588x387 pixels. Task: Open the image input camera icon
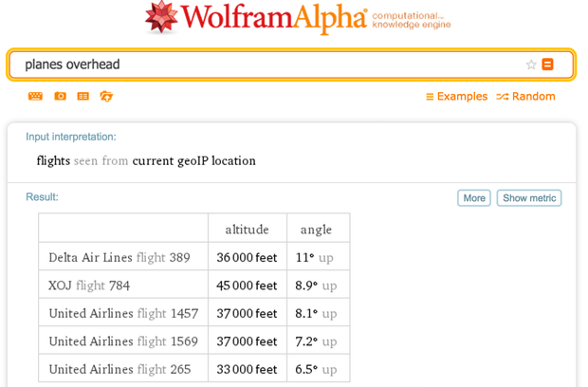click(x=60, y=97)
